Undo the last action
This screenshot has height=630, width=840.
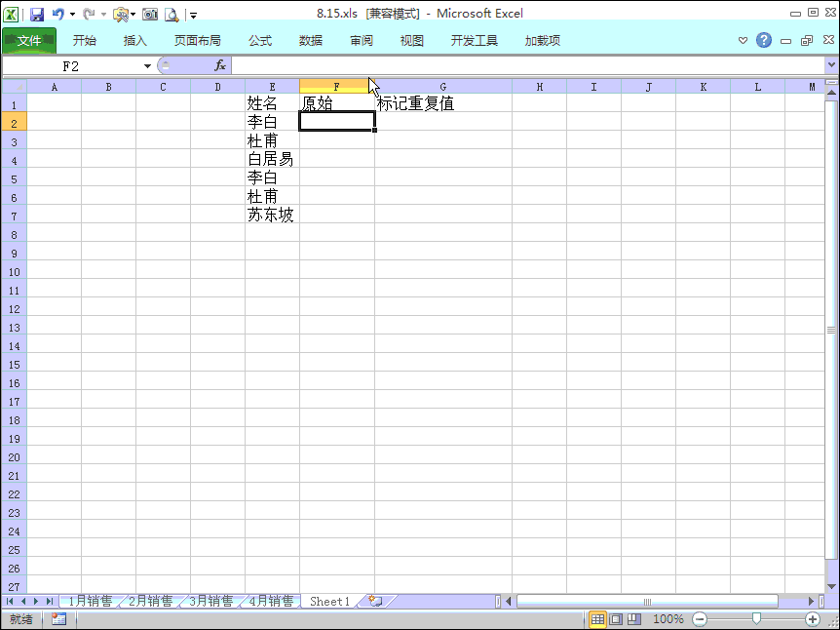(x=57, y=15)
